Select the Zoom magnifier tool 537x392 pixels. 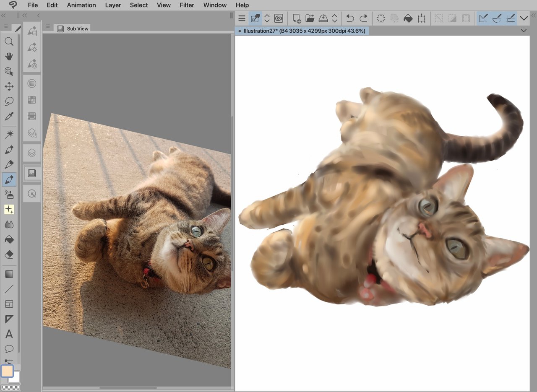[x=9, y=42]
